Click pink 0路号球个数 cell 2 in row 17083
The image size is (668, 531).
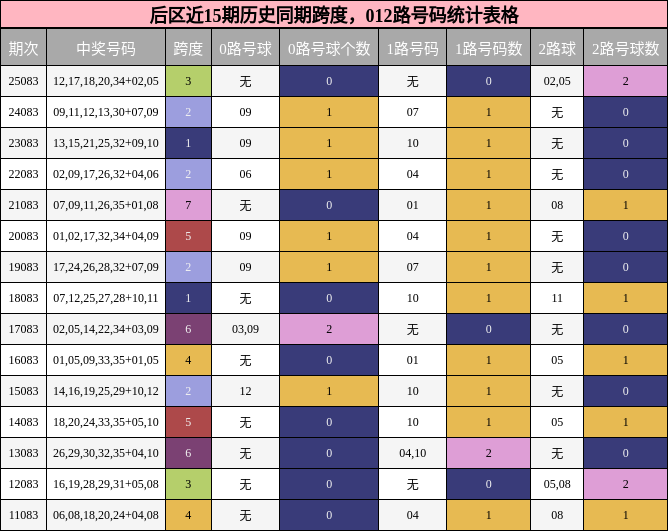click(328, 329)
